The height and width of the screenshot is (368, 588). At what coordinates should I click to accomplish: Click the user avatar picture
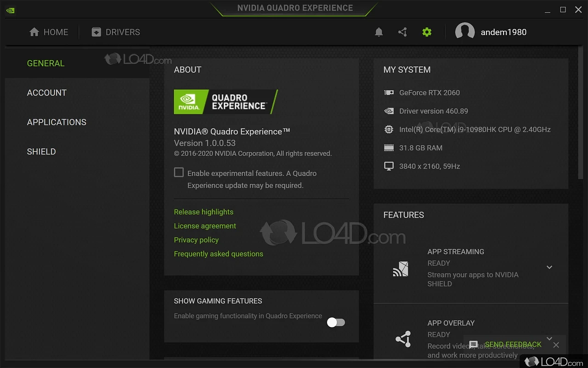point(465,32)
